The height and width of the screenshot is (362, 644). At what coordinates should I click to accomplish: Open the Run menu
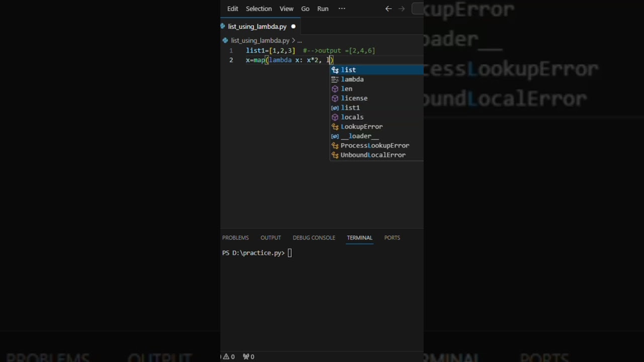click(x=323, y=9)
